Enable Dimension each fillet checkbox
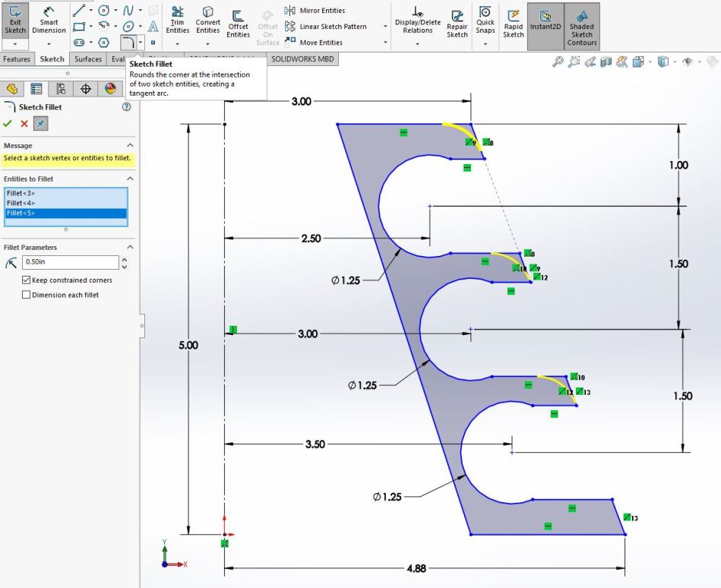 27,295
